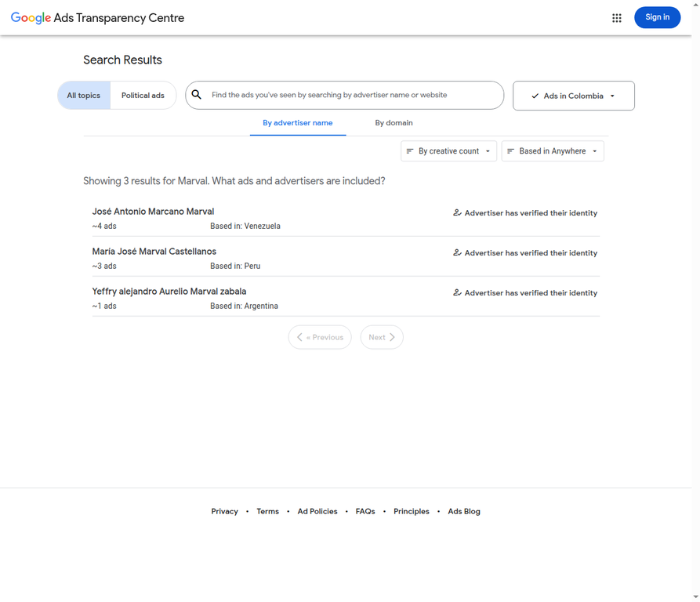This screenshot has width=700, height=602.
Task: Go to the Next results page
Action: [382, 337]
